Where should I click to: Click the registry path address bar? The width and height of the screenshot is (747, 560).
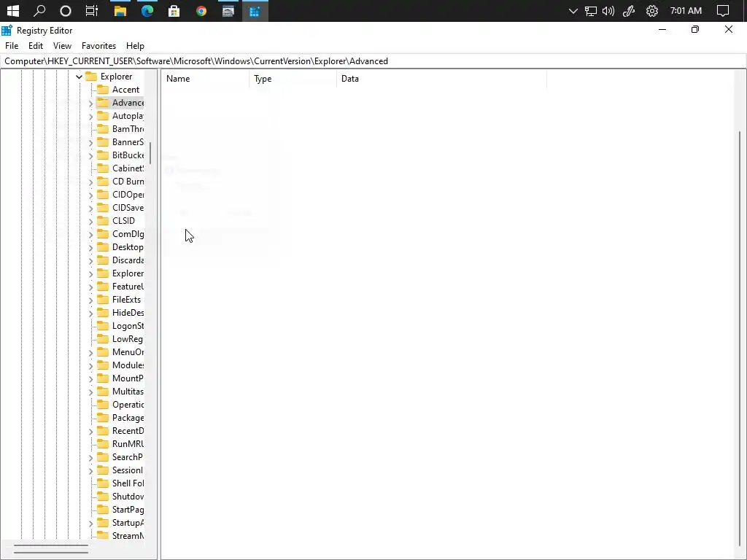tap(373, 61)
